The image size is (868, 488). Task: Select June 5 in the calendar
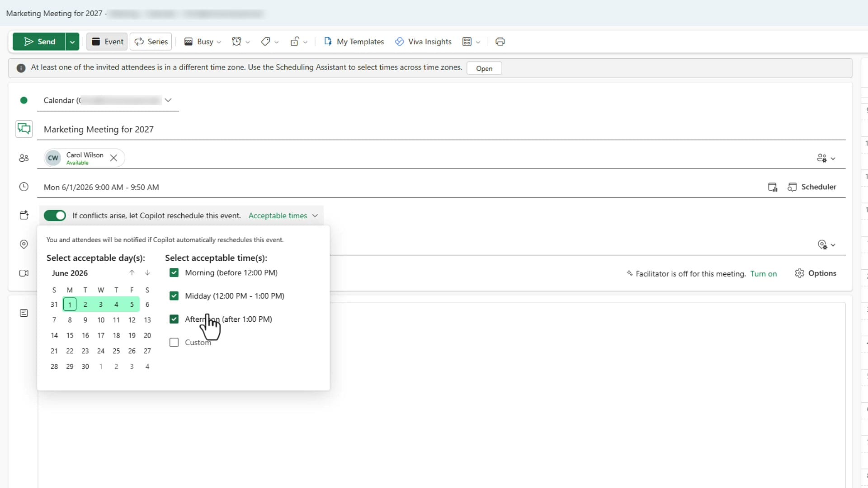coord(132,305)
